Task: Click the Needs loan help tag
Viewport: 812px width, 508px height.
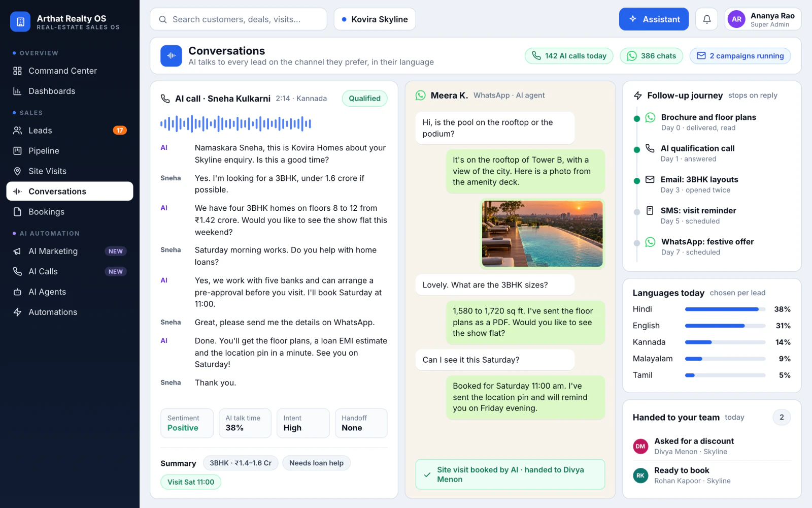Action: [316, 463]
